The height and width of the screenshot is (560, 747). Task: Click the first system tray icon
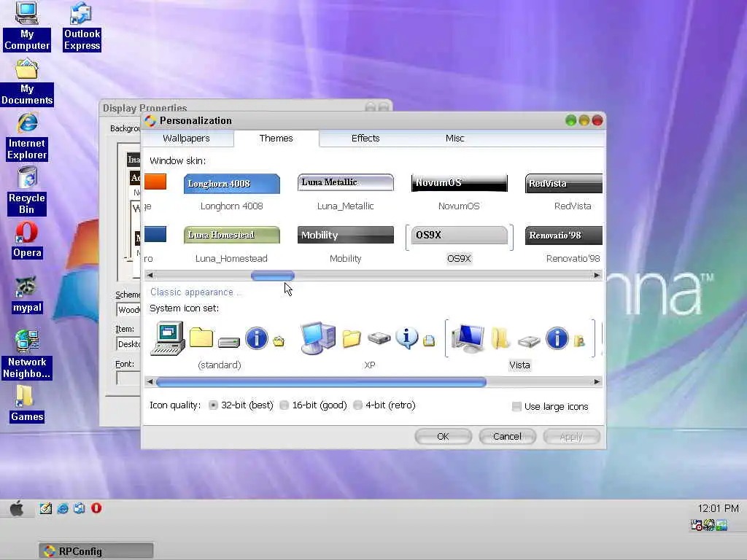[696, 525]
